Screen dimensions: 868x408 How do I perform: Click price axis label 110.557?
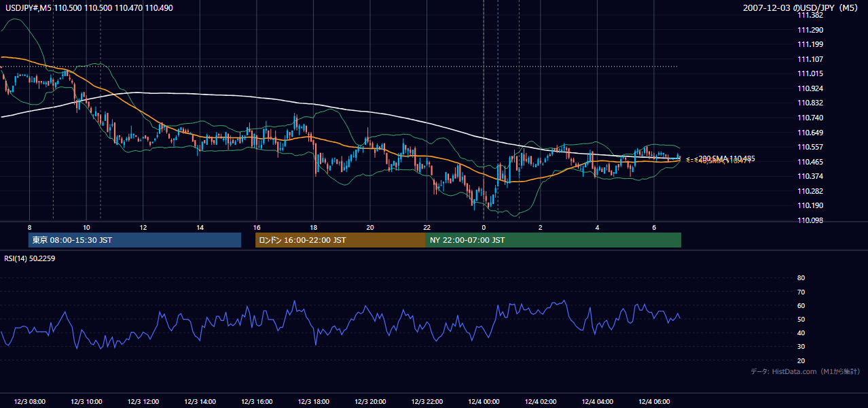point(810,147)
